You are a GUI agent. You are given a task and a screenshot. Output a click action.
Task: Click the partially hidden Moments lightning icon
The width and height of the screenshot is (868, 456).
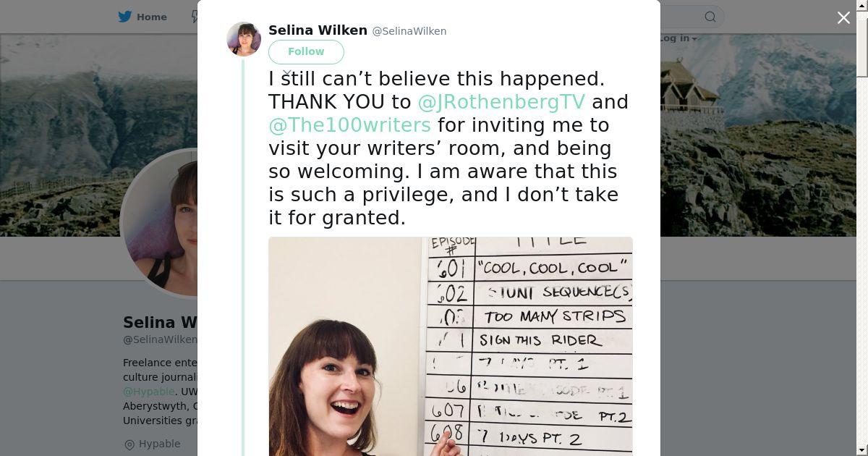pos(195,17)
